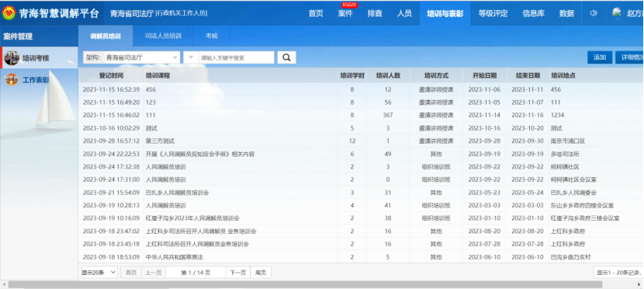The width and height of the screenshot is (644, 289).
Task: Click the 培训人数 column header
Action: 388,75
